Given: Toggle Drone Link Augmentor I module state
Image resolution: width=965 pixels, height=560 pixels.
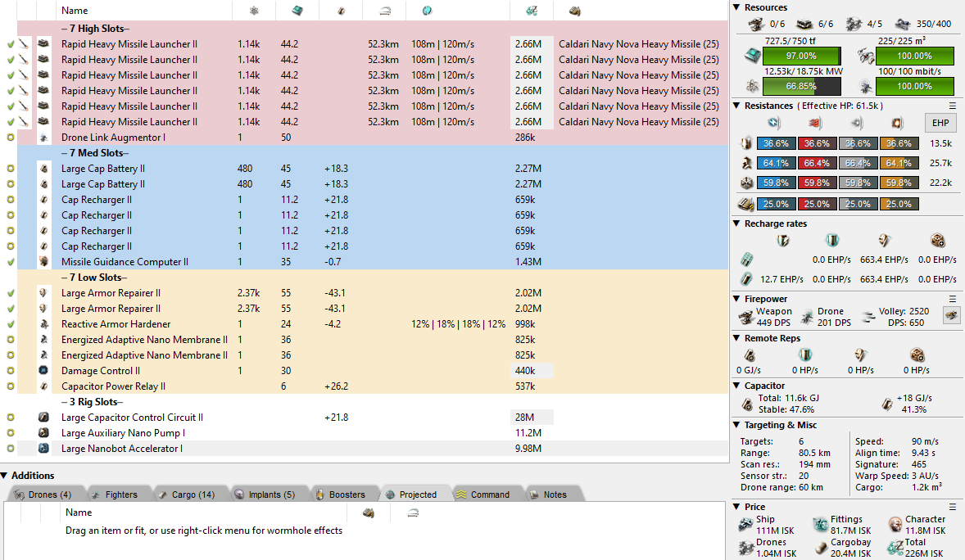Looking at the screenshot, I should point(11,138).
